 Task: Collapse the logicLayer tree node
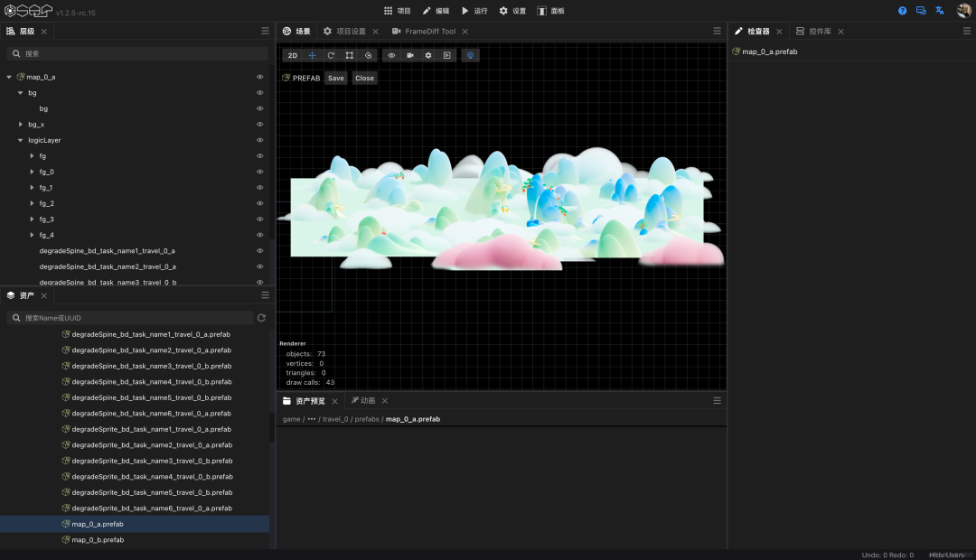[x=20, y=140]
